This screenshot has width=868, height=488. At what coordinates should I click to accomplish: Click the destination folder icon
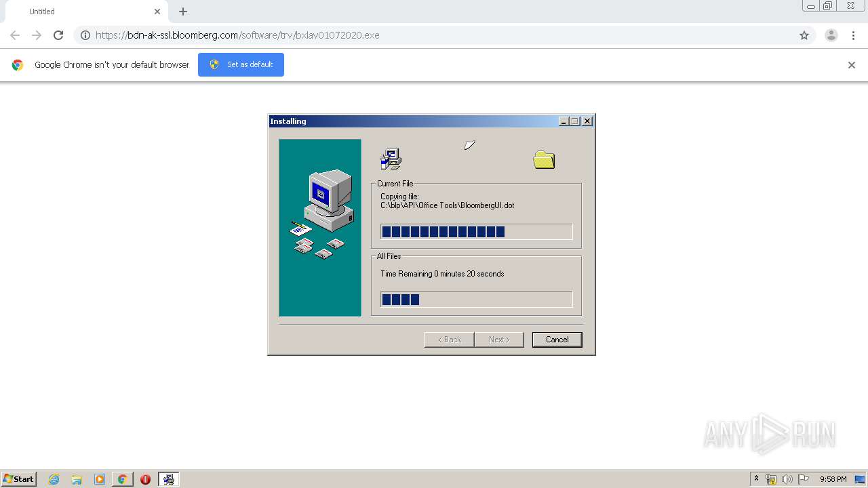(544, 160)
